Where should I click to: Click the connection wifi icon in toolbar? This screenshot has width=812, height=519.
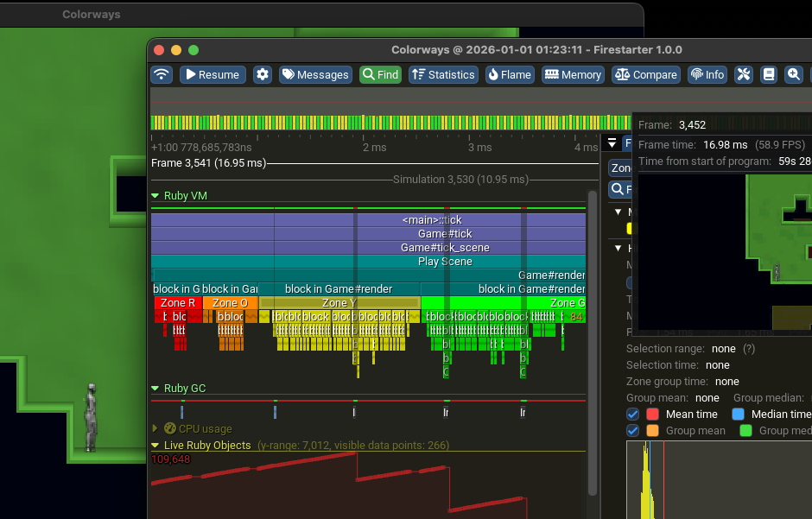point(162,75)
